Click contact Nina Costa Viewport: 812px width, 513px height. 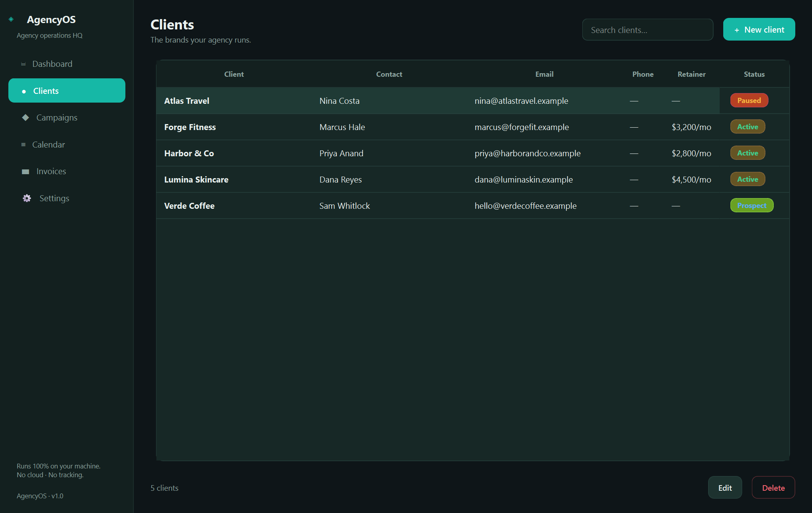(x=340, y=101)
